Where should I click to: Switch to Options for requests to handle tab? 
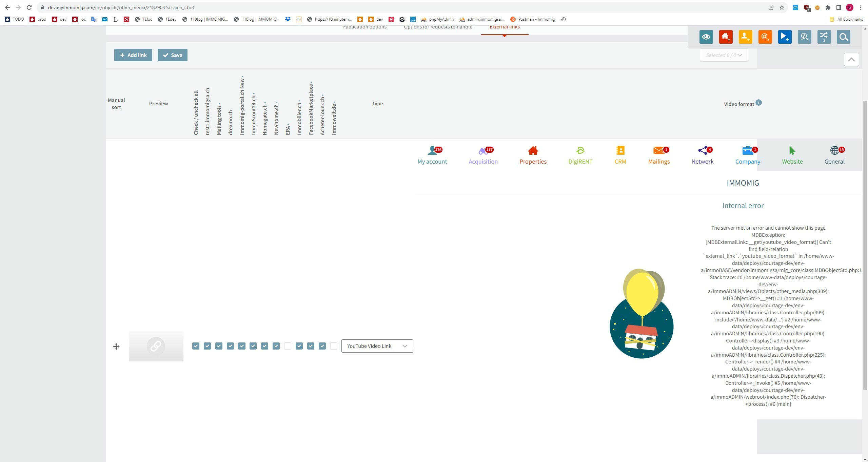(438, 27)
